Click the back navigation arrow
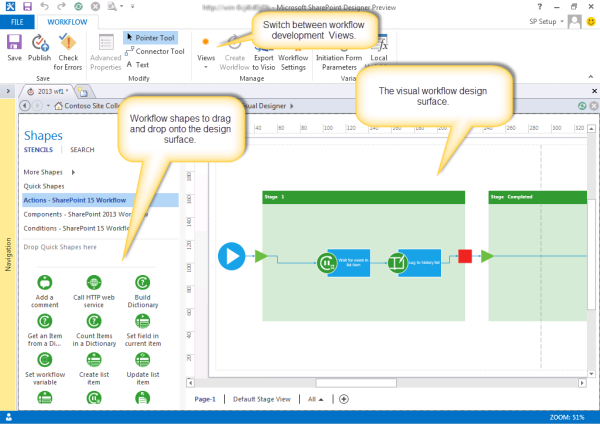This screenshot has height=424, width=600. point(25,106)
